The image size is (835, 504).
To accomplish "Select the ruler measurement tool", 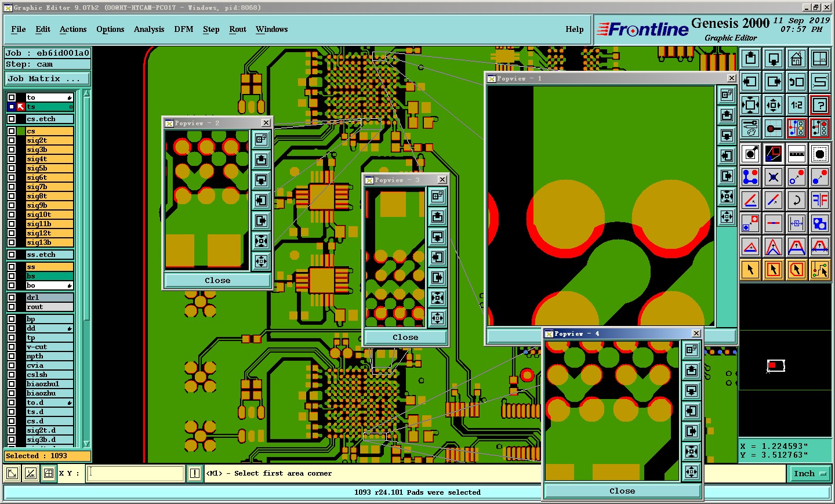I will point(797,154).
